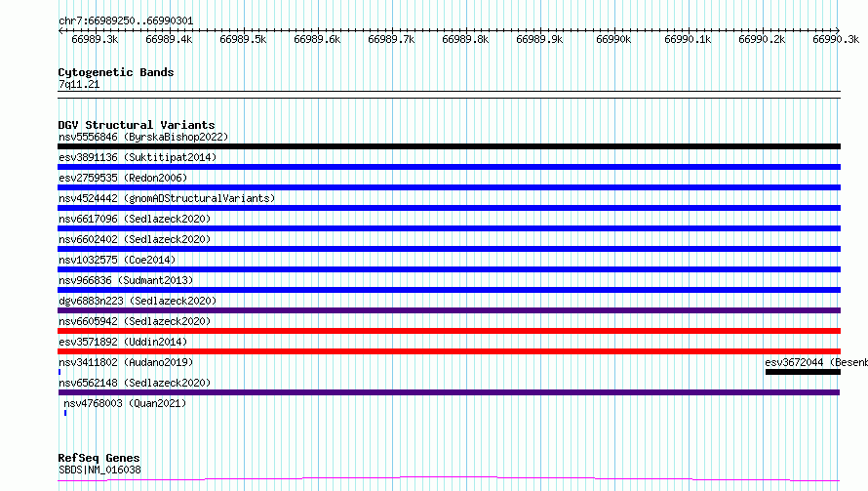Open nsv6602402 (Sedlazeck2020) label
Image resolution: width=868 pixels, height=491 pixels.
pyautogui.click(x=135, y=239)
